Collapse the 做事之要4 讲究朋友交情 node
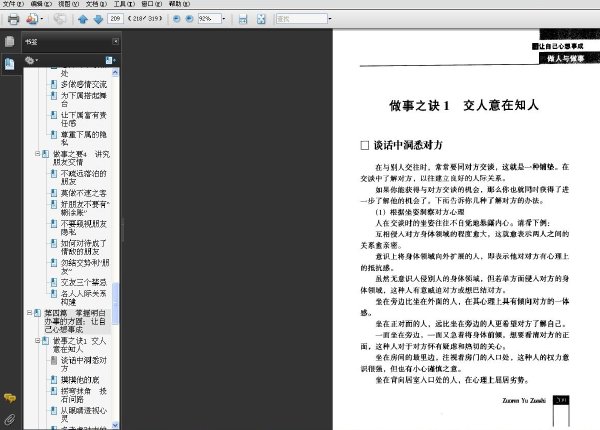The width and height of the screenshot is (600, 430). pyautogui.click(x=38, y=154)
